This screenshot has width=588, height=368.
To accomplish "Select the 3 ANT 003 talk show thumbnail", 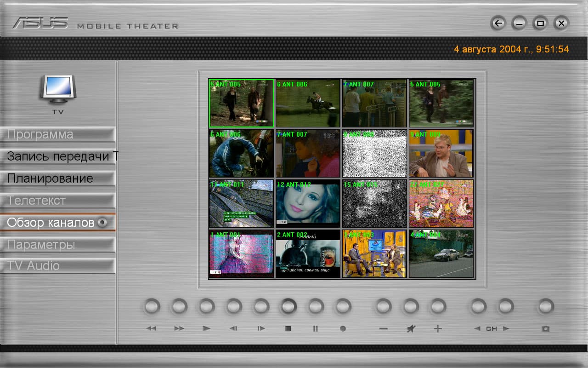I will tap(374, 253).
